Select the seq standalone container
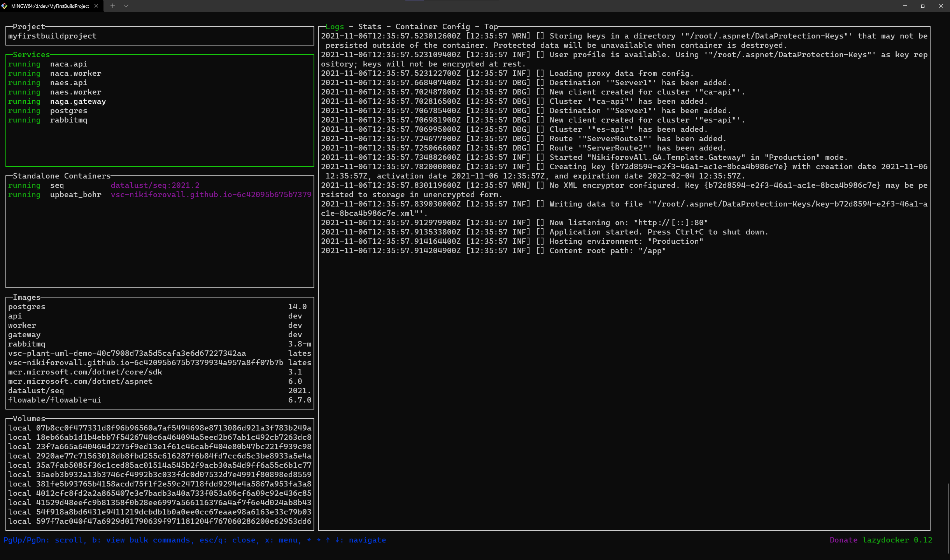 pyautogui.click(x=160, y=185)
